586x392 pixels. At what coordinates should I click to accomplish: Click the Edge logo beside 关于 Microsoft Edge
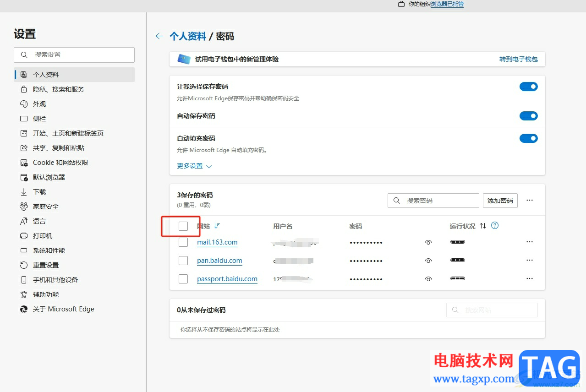pos(24,309)
